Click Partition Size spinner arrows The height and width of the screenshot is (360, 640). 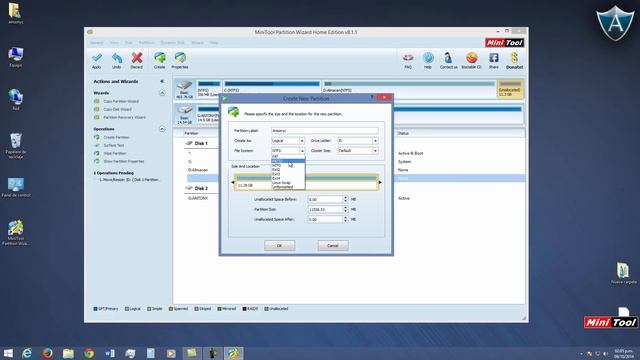point(345,209)
